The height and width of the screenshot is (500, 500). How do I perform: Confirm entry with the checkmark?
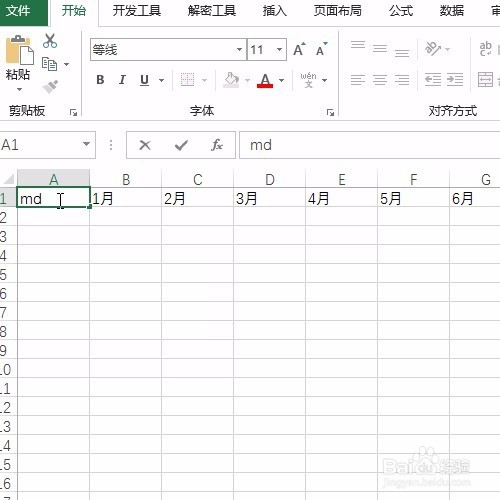click(181, 145)
